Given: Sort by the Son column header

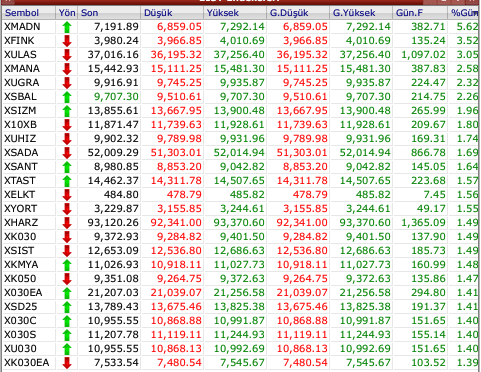Looking at the screenshot, I should pos(109,13).
